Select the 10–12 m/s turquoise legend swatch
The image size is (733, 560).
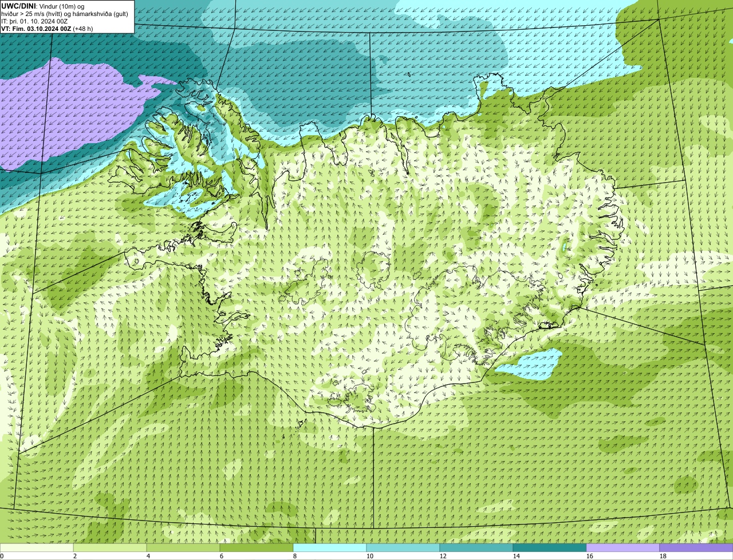coord(403,548)
